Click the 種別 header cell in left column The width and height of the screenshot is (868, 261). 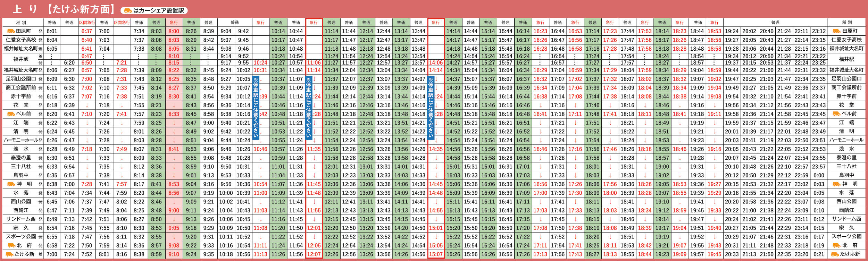(x=21, y=23)
